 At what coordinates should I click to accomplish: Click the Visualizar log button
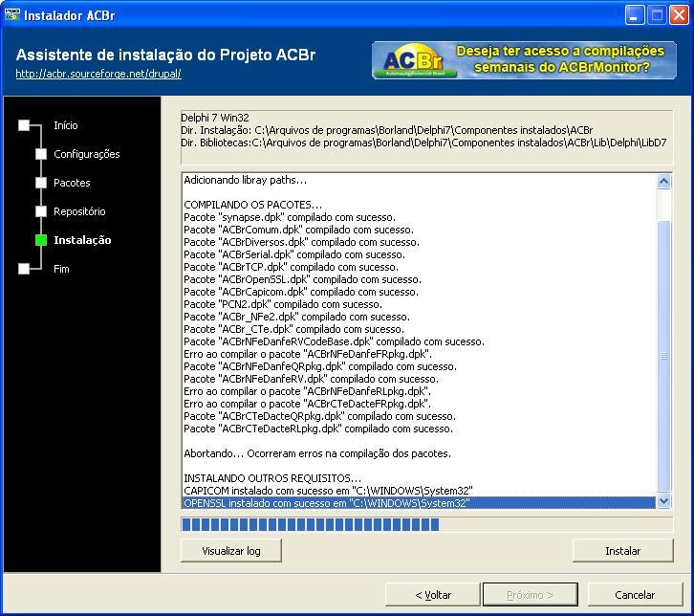[231, 551]
